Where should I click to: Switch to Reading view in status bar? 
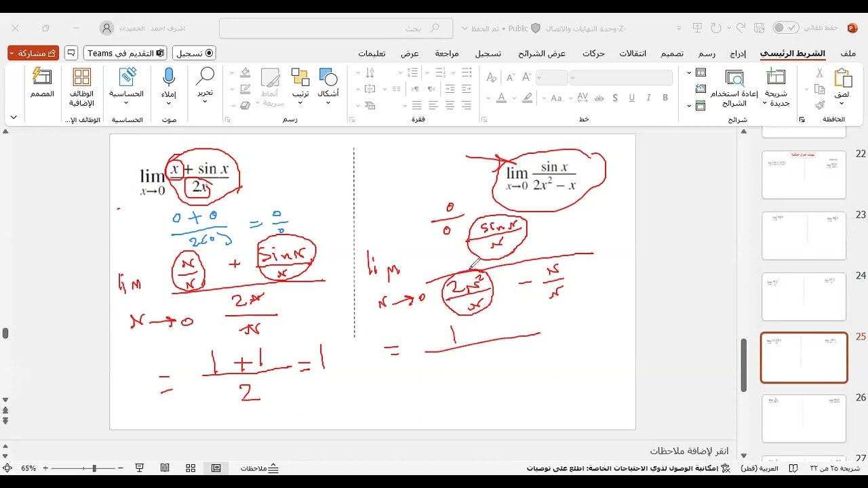tap(165, 468)
